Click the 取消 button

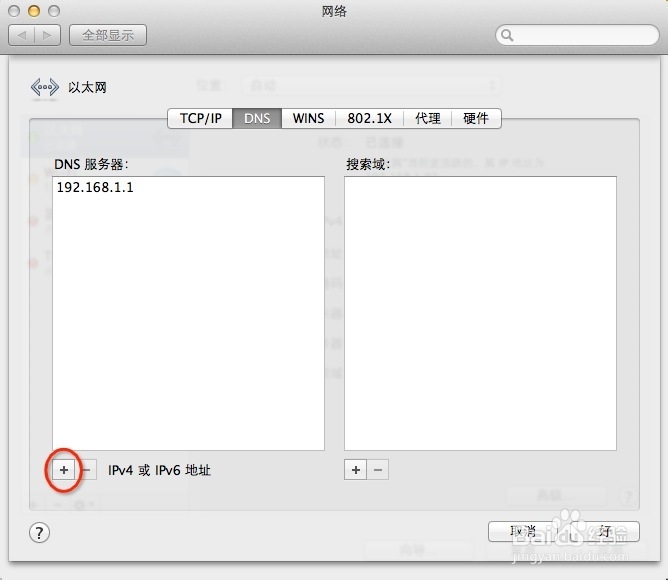tap(523, 531)
